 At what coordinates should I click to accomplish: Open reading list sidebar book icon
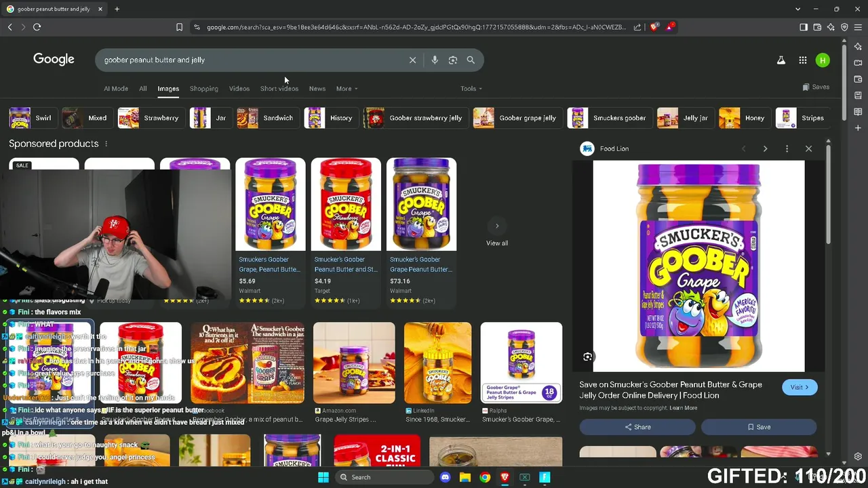pos(859,111)
